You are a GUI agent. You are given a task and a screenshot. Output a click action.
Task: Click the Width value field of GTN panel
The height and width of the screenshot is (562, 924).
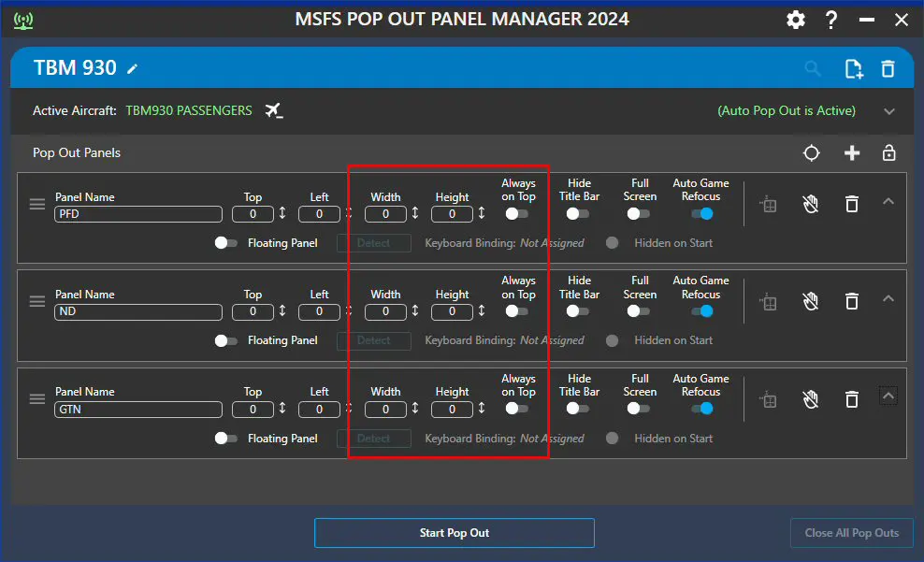pyautogui.click(x=385, y=410)
